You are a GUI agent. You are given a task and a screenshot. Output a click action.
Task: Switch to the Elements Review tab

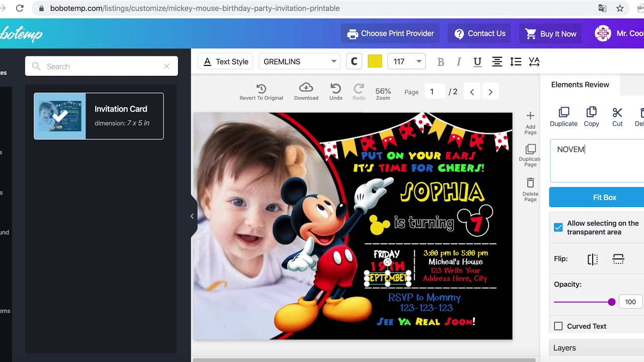(580, 84)
